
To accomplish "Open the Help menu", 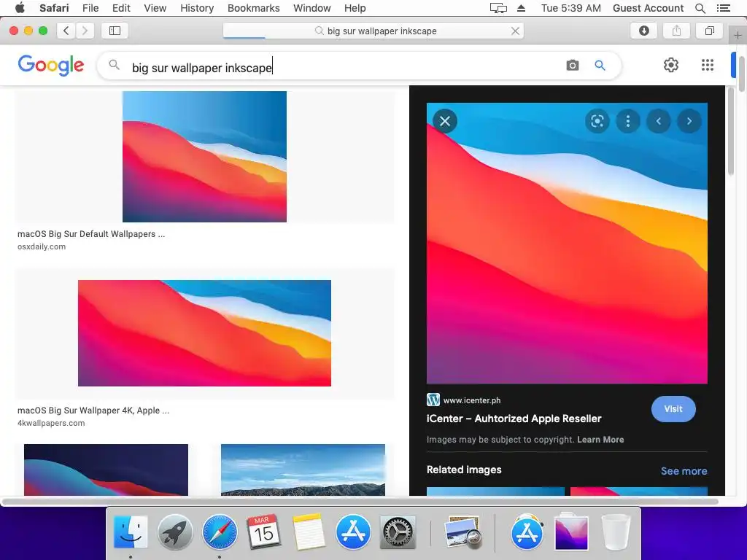I will pyautogui.click(x=355, y=8).
